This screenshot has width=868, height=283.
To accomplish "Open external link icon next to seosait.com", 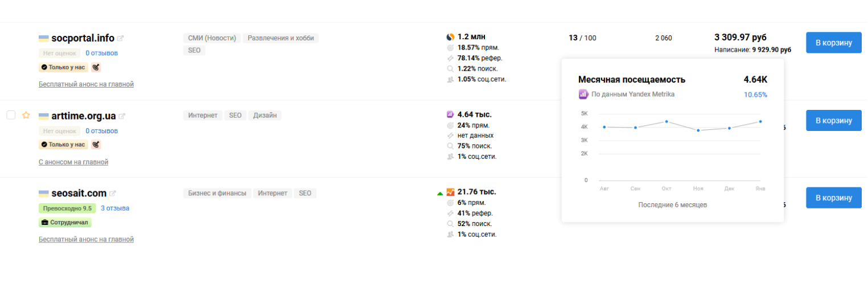I will pyautogui.click(x=113, y=194).
